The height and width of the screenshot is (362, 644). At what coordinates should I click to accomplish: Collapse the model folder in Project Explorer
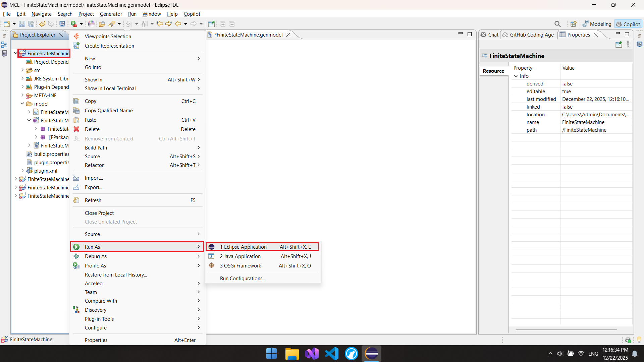22,104
